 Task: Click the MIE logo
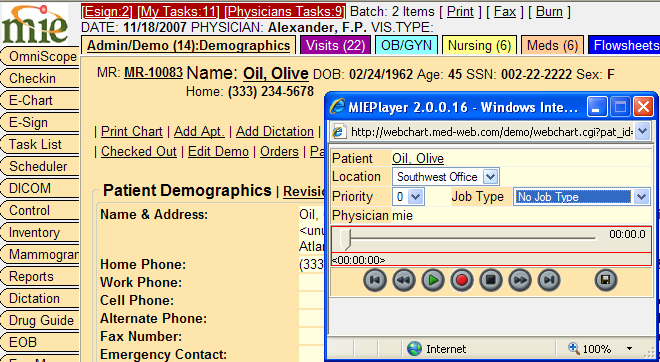pos(35,24)
